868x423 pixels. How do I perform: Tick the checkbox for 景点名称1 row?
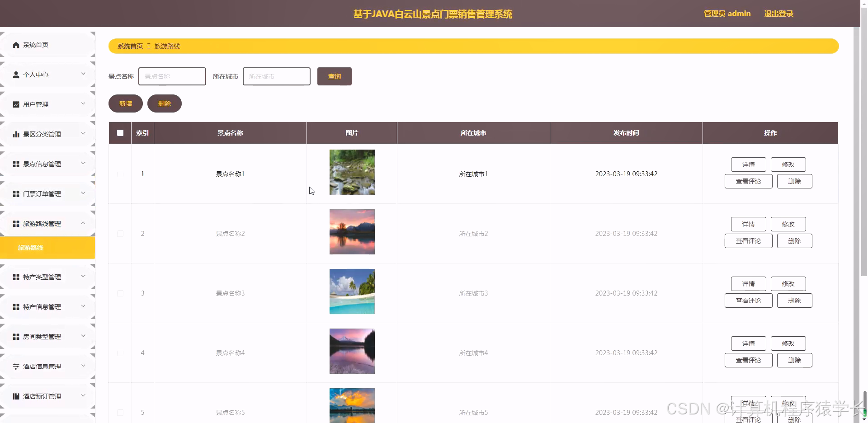coord(120,174)
